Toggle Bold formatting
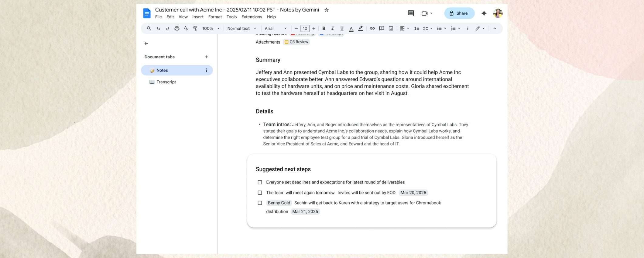Viewport: 644px width, 258px height. 324,29
